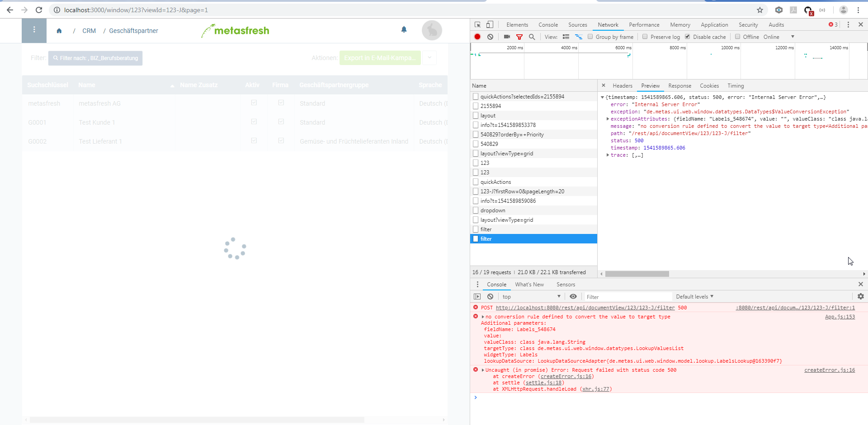Toggle overview waterfall view icon
The height and width of the screenshot is (425, 868).
pyautogui.click(x=579, y=37)
